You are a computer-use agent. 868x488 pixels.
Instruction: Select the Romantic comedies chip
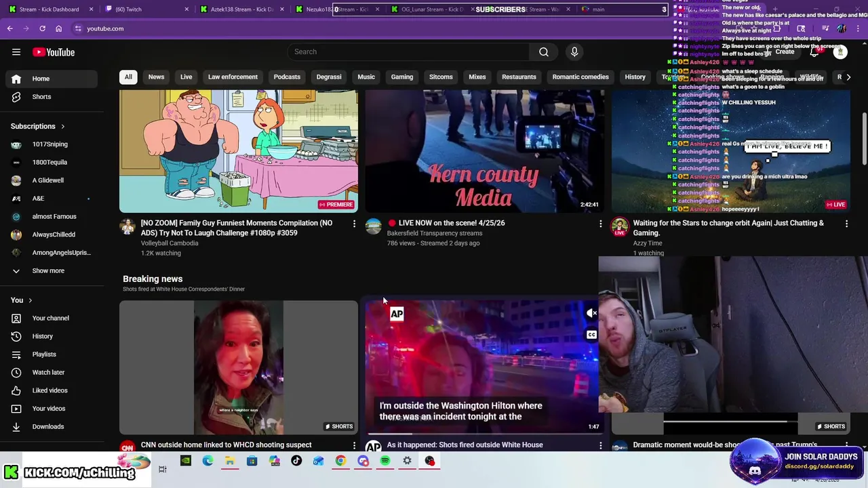pos(580,77)
